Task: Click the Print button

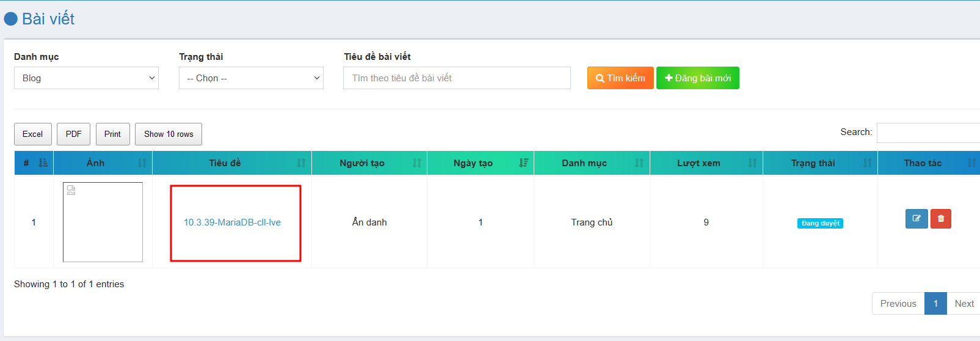Action: (113, 134)
